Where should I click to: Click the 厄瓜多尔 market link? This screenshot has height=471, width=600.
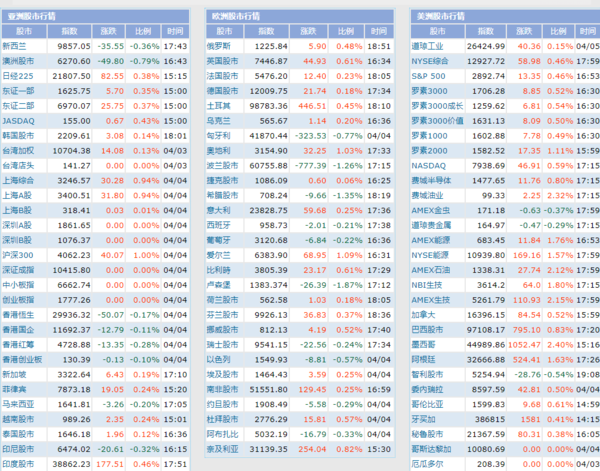tap(427, 464)
